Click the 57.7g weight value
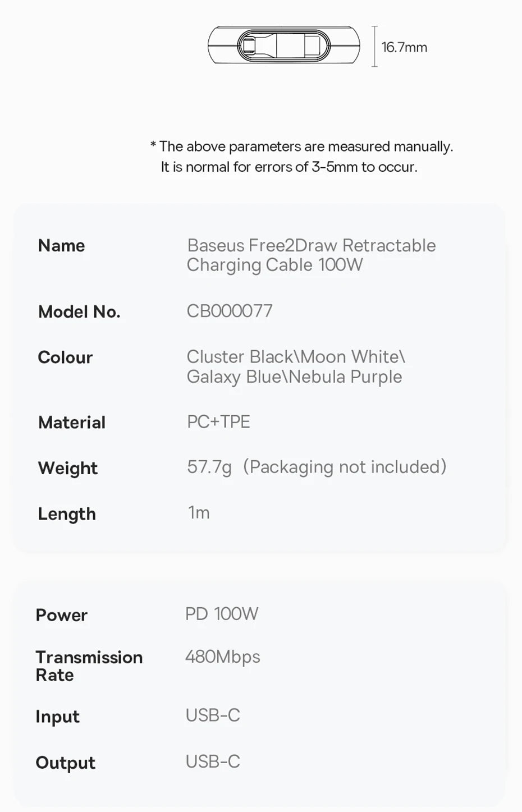This screenshot has height=812, width=522. 209,467
